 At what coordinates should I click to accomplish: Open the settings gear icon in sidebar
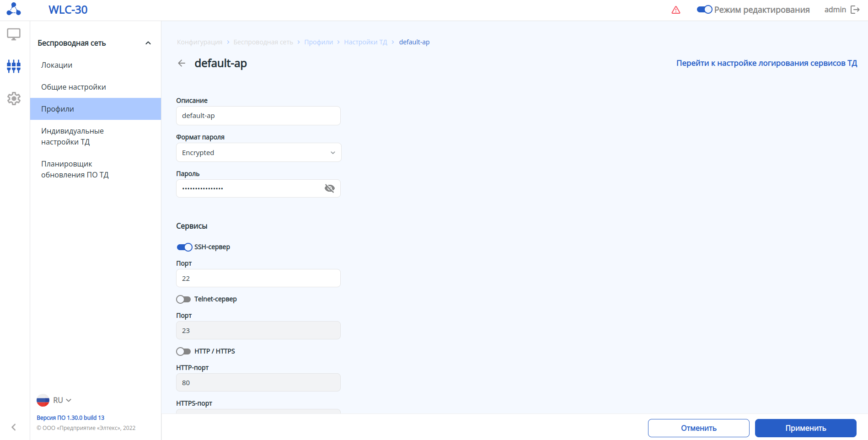point(14,98)
